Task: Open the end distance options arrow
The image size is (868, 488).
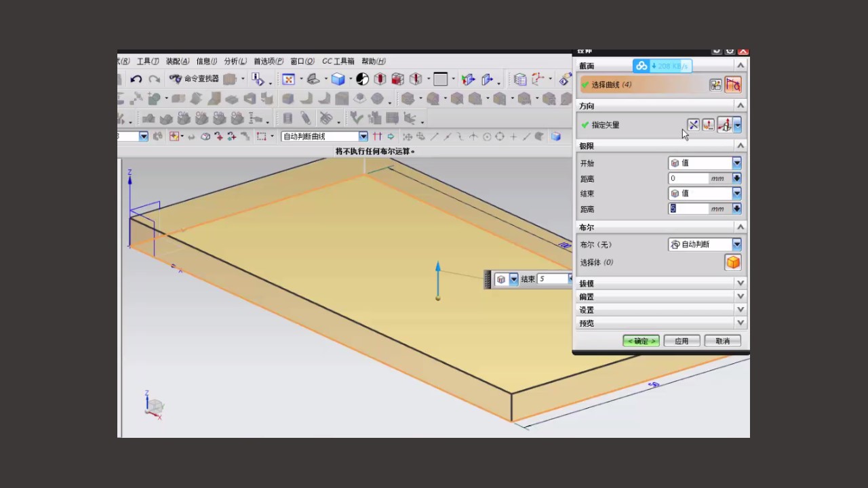Action: (x=736, y=209)
